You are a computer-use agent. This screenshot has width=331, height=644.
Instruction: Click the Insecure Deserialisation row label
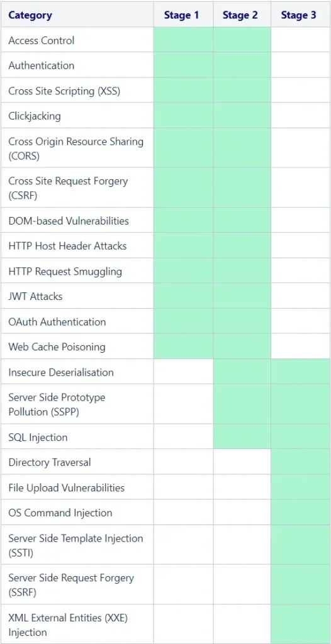61,372
